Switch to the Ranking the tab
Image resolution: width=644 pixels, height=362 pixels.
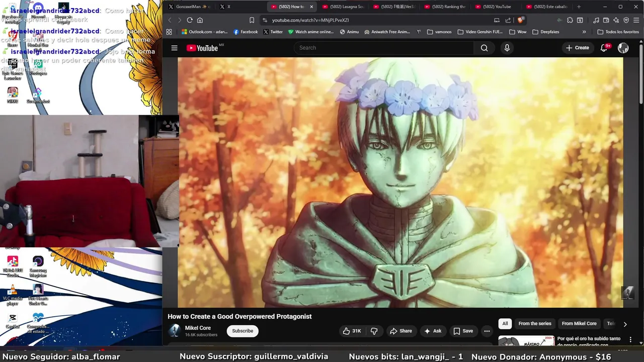point(445,7)
